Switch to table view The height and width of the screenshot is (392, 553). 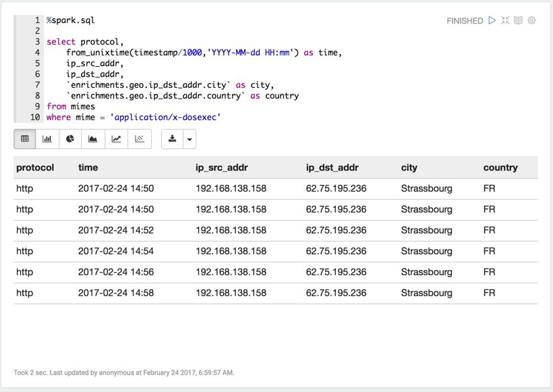click(x=25, y=139)
